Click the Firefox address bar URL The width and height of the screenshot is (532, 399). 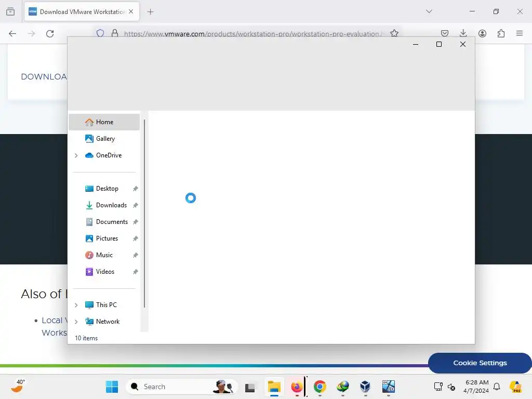pos(254,34)
